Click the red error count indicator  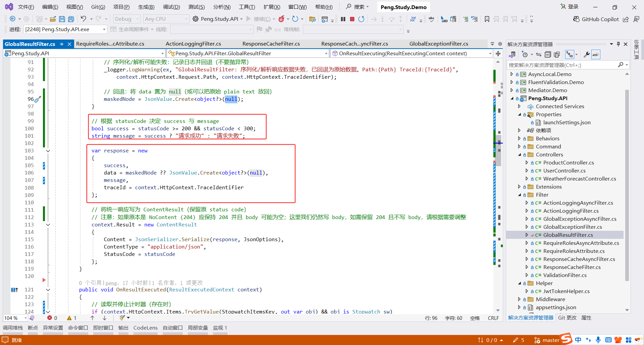coord(52,318)
